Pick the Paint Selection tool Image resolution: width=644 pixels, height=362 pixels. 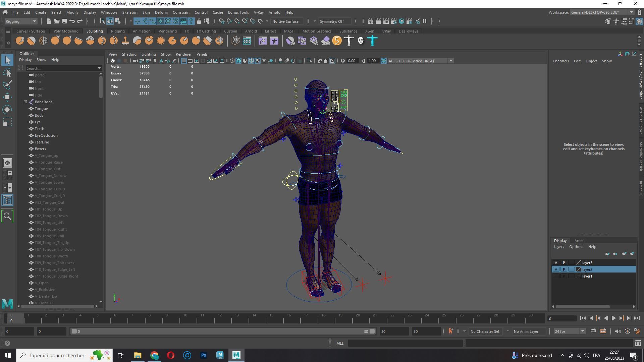click(x=7, y=85)
